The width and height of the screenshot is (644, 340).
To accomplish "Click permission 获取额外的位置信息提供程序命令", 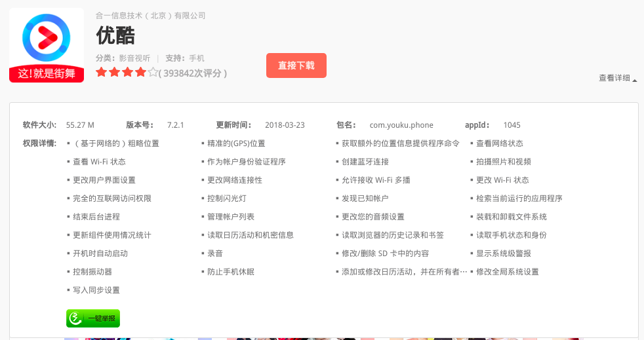I will point(401,143).
